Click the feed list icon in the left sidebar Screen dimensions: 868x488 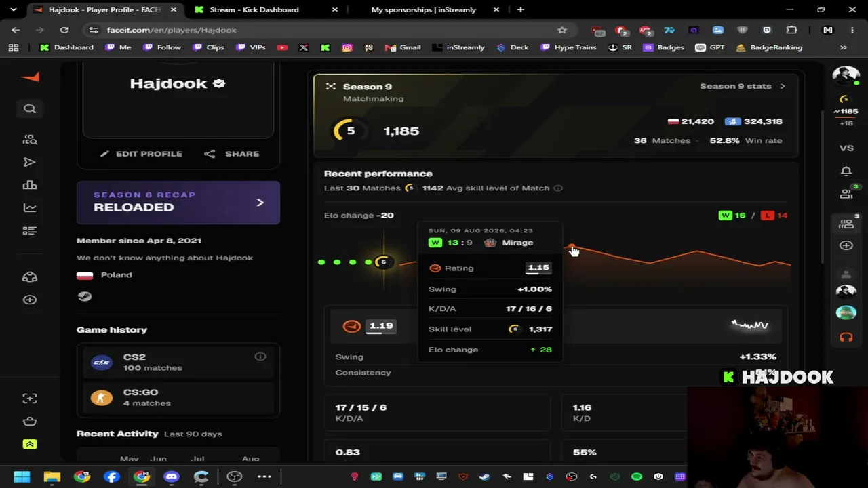[29, 230]
